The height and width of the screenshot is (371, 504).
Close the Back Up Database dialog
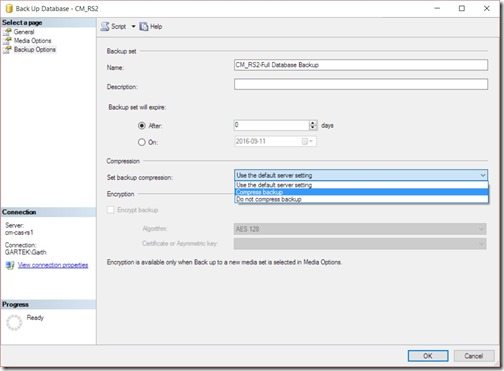[x=487, y=9]
